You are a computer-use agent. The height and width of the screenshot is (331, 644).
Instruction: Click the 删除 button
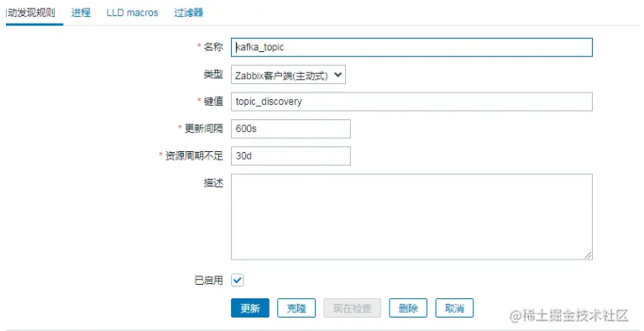[408, 308]
